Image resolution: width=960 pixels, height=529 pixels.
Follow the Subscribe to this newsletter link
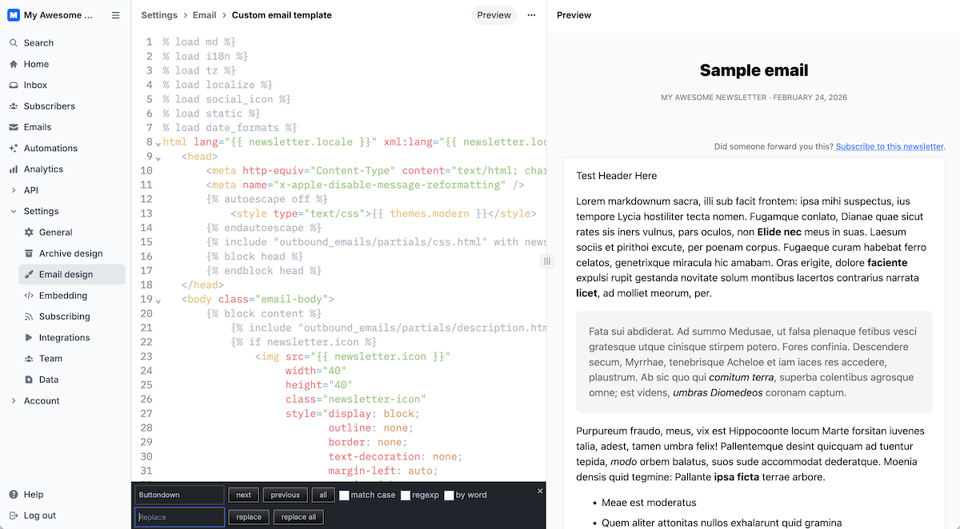889,147
